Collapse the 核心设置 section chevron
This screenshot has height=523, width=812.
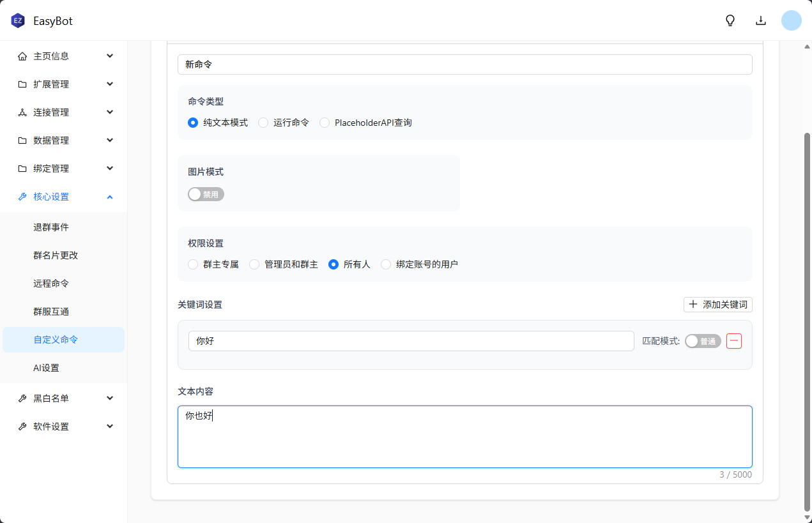110,197
